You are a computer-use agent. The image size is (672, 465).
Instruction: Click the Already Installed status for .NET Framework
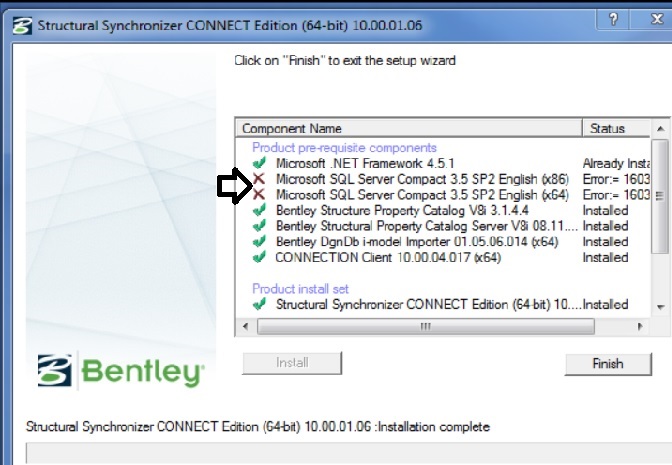[616, 163]
